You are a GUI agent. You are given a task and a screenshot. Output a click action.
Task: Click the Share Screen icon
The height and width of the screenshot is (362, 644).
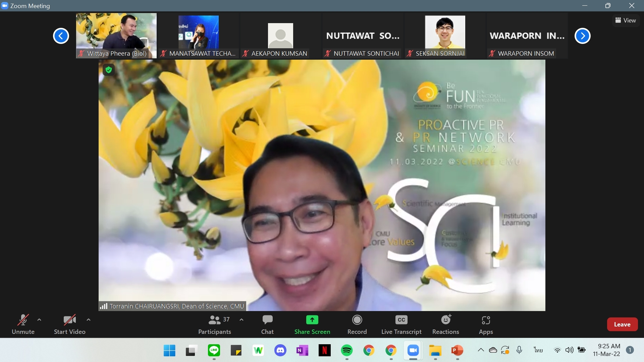click(x=312, y=320)
